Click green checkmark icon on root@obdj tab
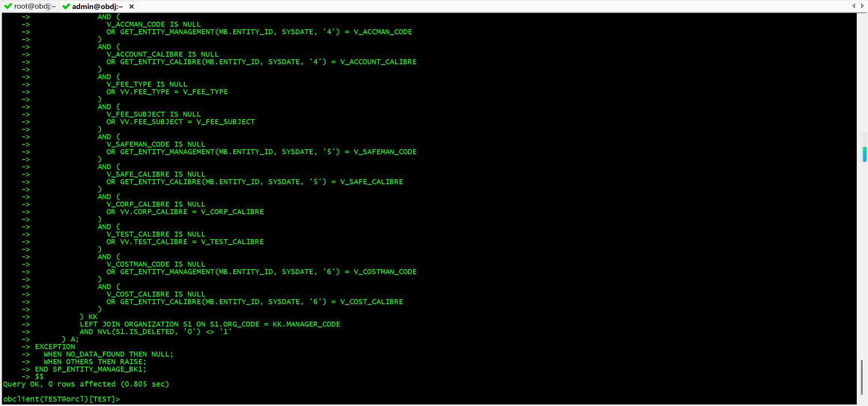This screenshot has width=868, height=406. [8, 6]
